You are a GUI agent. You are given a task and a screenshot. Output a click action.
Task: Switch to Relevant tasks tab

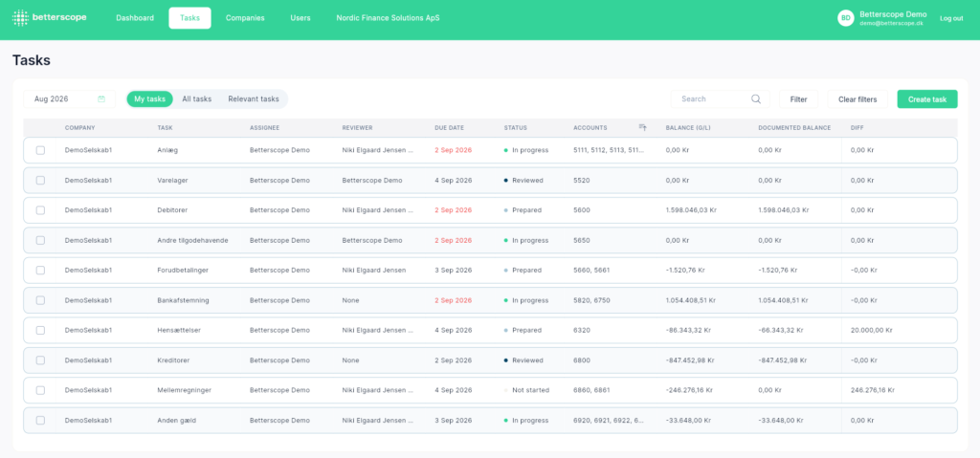(253, 98)
